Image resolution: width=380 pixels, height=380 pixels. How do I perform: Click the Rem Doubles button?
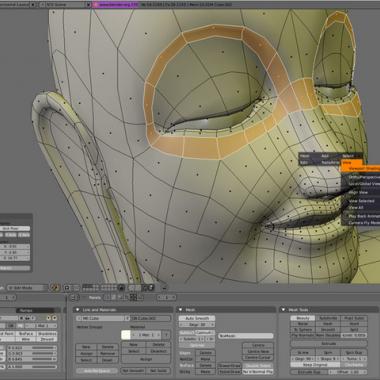[328, 335]
